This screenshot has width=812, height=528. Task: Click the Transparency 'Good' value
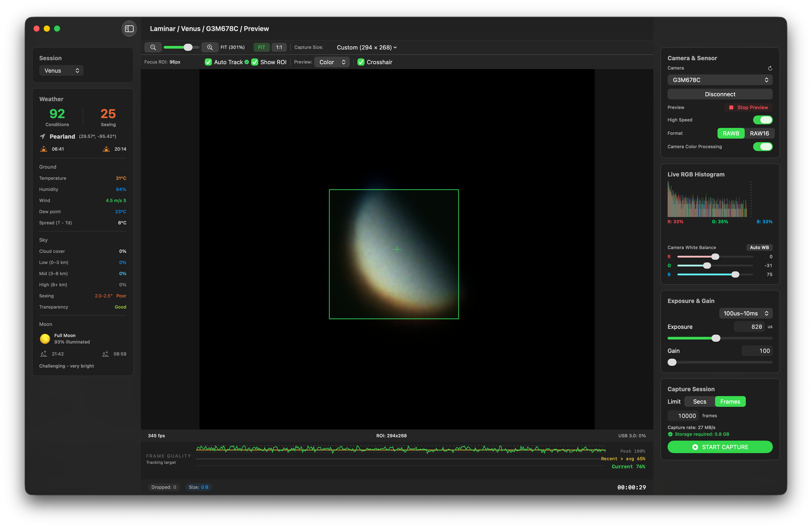point(121,307)
